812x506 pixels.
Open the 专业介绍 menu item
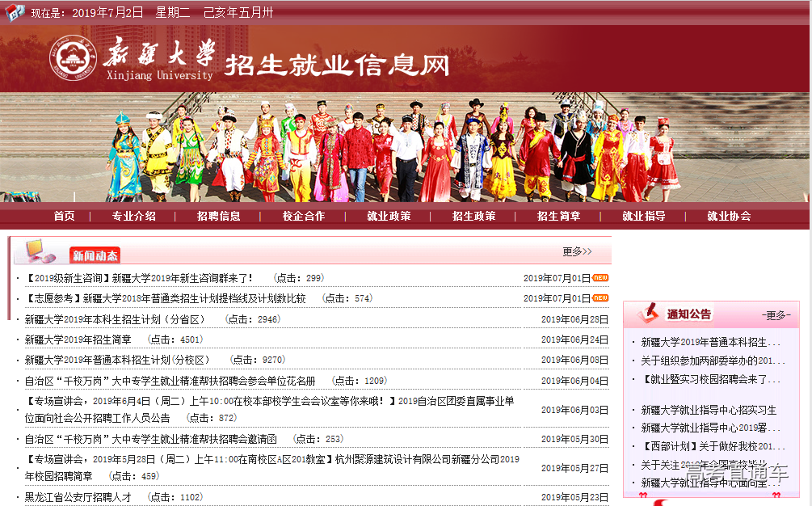click(133, 216)
